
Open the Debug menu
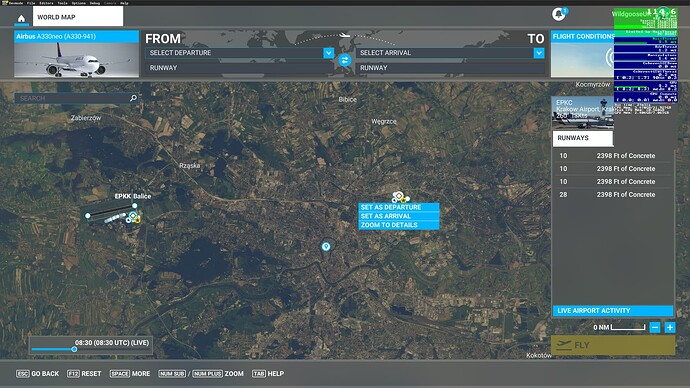coord(95,3)
